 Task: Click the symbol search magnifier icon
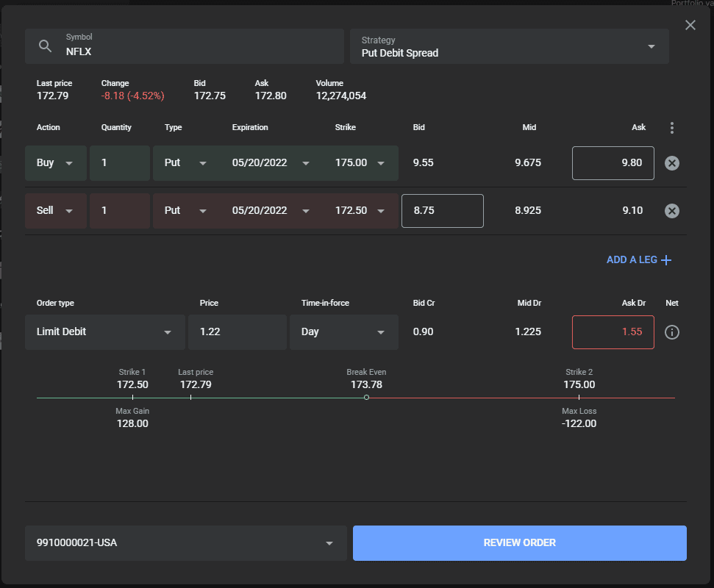[x=45, y=46]
